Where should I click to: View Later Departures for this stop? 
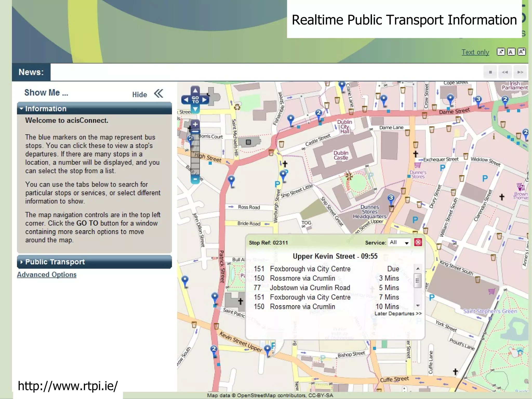coord(398,313)
